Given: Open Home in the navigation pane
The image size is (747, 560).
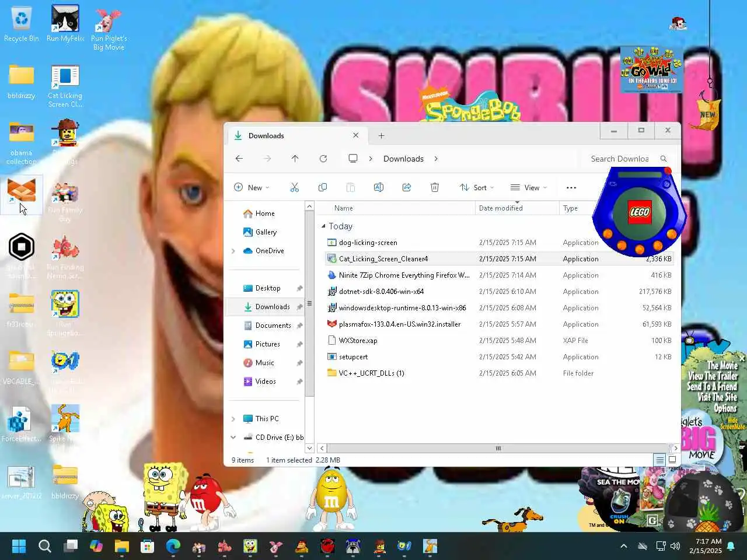Looking at the screenshot, I should pyautogui.click(x=264, y=213).
